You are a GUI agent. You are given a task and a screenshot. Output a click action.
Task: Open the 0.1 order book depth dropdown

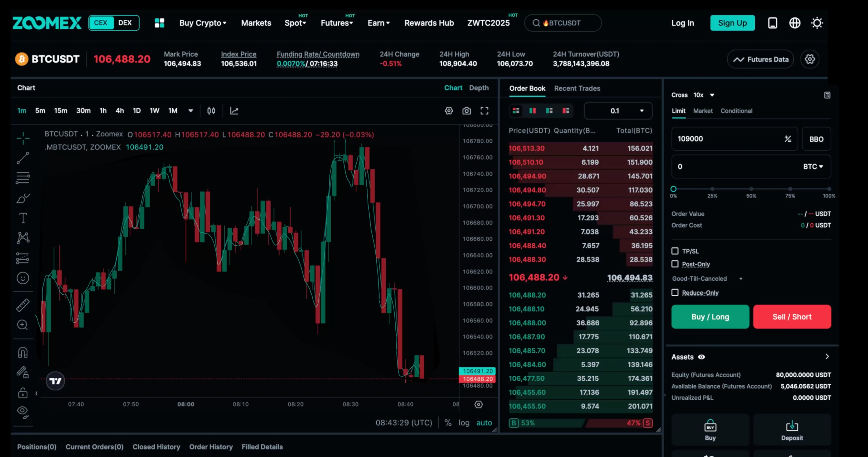click(618, 111)
